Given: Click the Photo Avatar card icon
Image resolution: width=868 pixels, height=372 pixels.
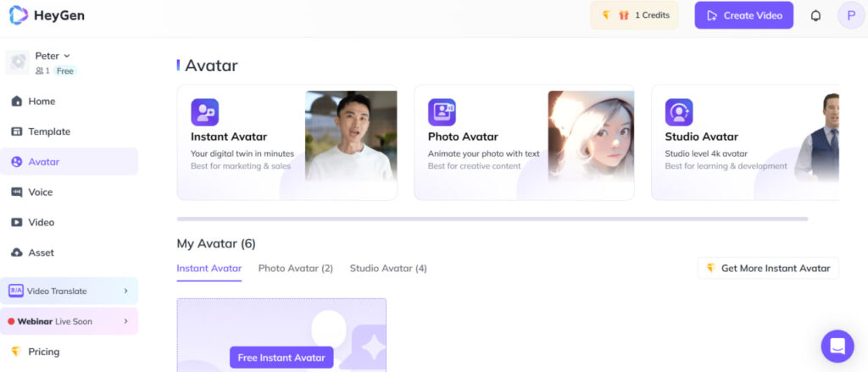Looking at the screenshot, I should [x=442, y=113].
